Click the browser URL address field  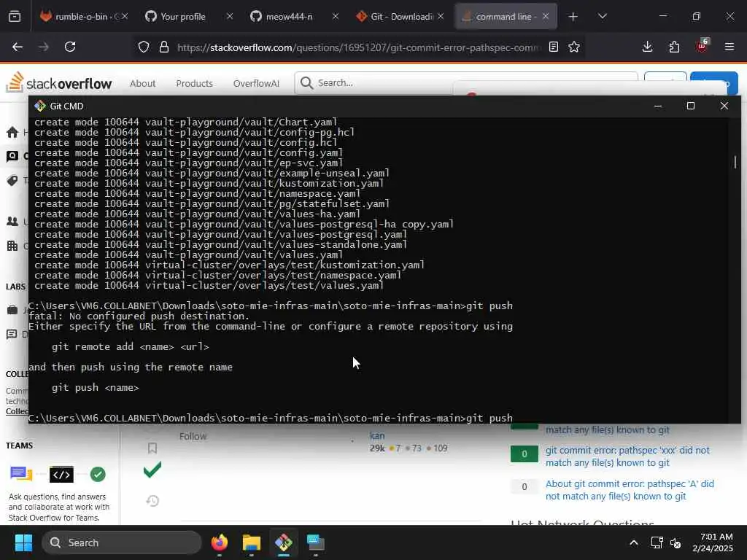[358, 47]
